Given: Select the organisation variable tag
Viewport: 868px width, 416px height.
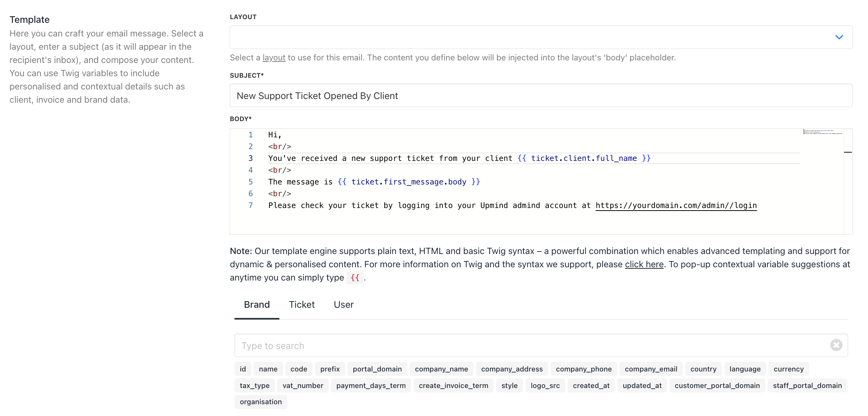Looking at the screenshot, I should pyautogui.click(x=261, y=402).
